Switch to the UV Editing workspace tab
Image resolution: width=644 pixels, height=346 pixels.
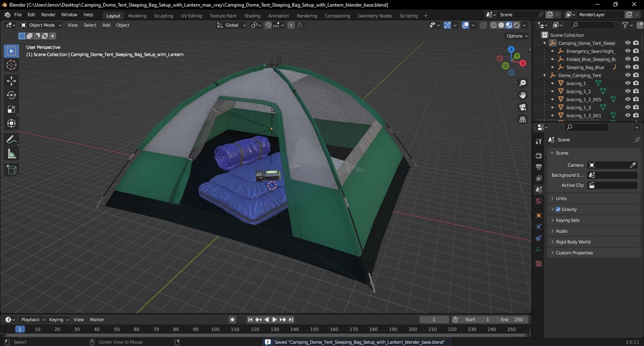[x=191, y=16]
